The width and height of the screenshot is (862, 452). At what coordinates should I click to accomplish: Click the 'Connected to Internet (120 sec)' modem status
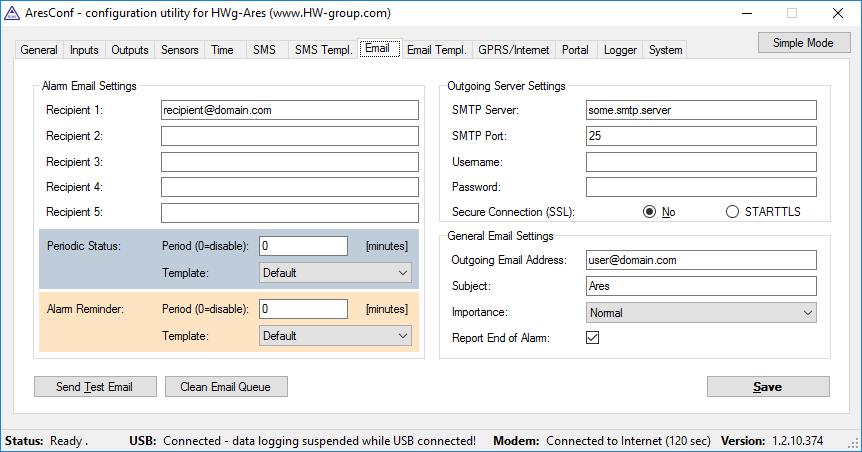pos(628,441)
